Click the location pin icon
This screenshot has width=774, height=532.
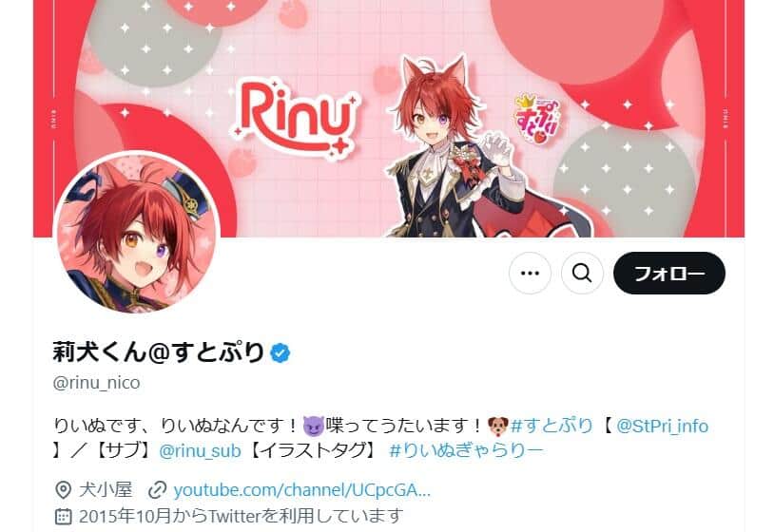pos(63,490)
